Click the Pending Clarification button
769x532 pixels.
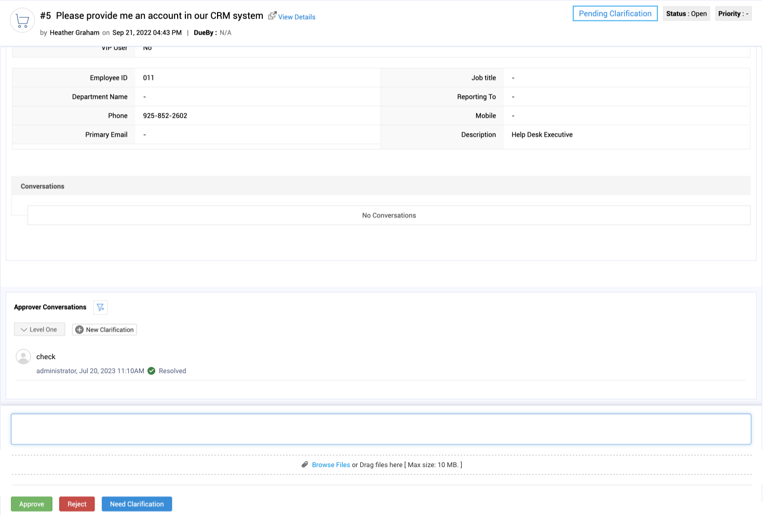coord(615,13)
